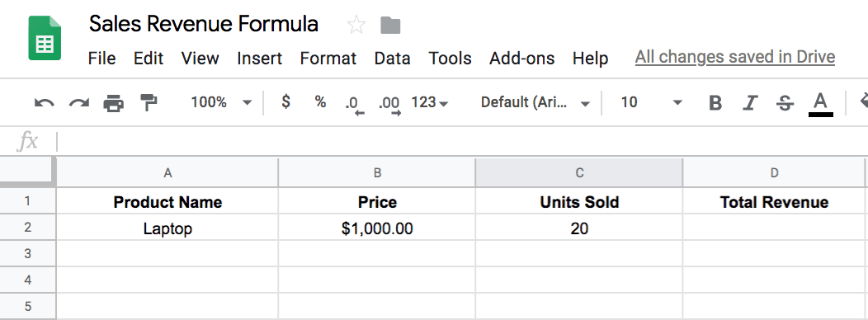Click the Redo arrow icon
Screen dimensions: 868x320
tap(79, 103)
